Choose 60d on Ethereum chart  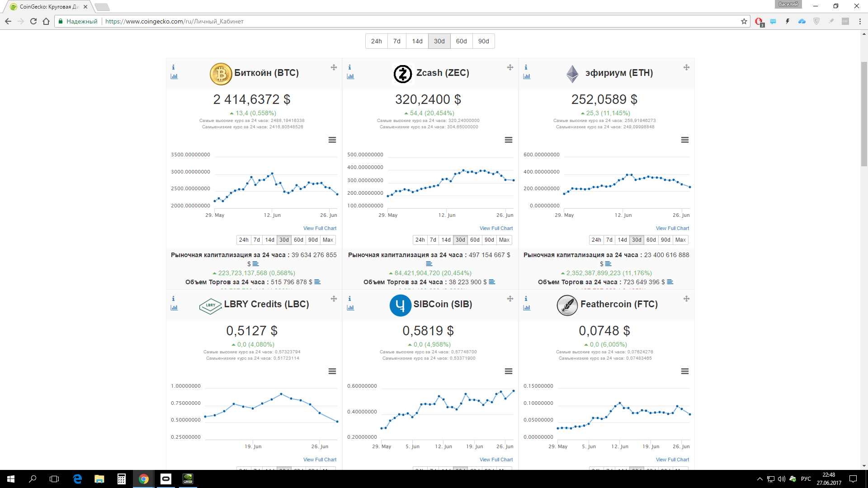point(651,240)
